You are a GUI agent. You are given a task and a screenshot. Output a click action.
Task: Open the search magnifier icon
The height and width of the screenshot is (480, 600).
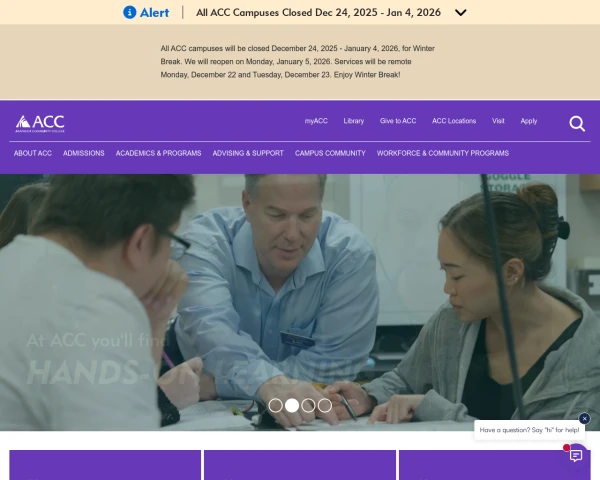(x=577, y=124)
